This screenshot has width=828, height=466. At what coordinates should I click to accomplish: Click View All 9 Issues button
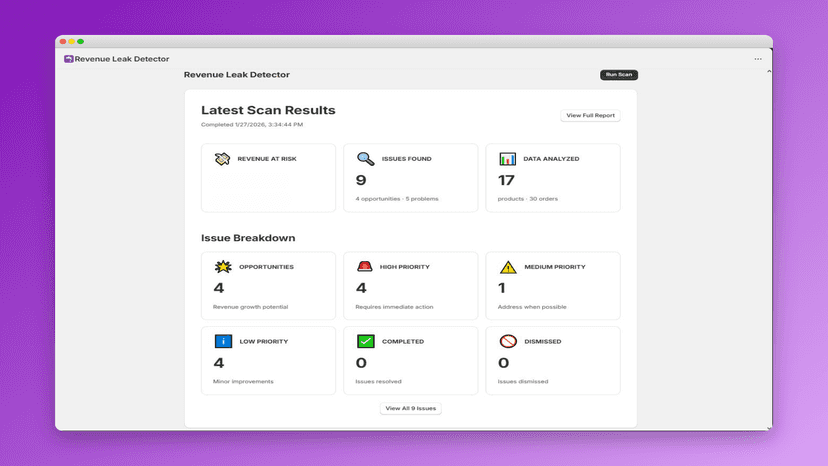tap(410, 408)
